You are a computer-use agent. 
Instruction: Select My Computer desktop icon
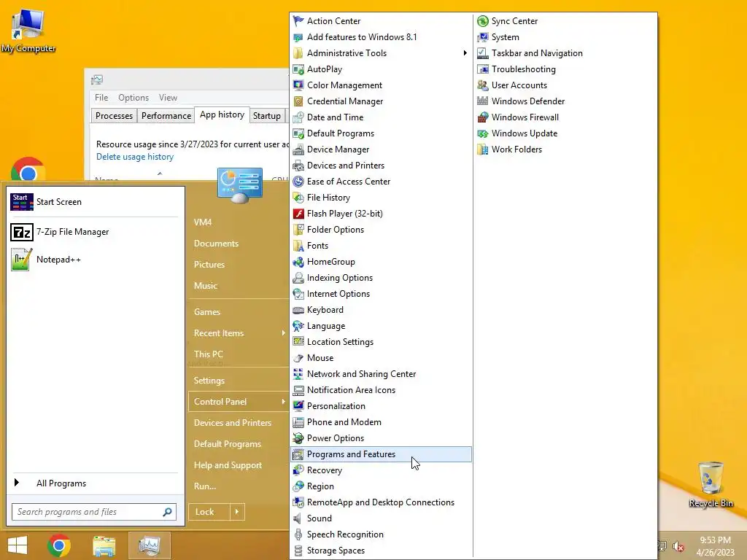(x=28, y=31)
